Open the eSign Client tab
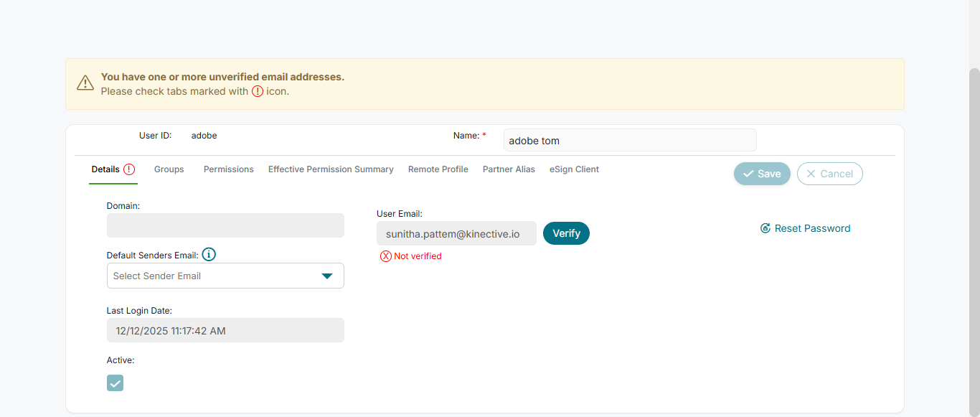Image resolution: width=980 pixels, height=417 pixels. coord(574,169)
